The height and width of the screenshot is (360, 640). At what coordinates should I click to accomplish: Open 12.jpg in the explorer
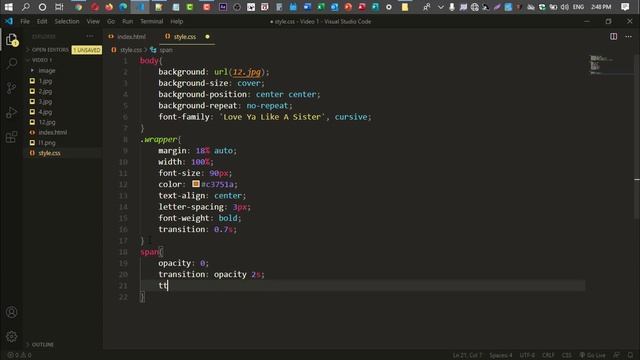(47, 122)
